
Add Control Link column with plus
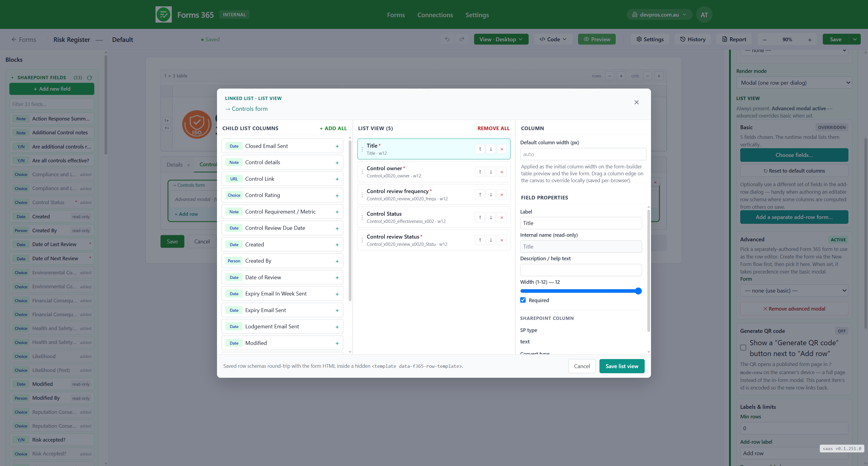[337, 179]
